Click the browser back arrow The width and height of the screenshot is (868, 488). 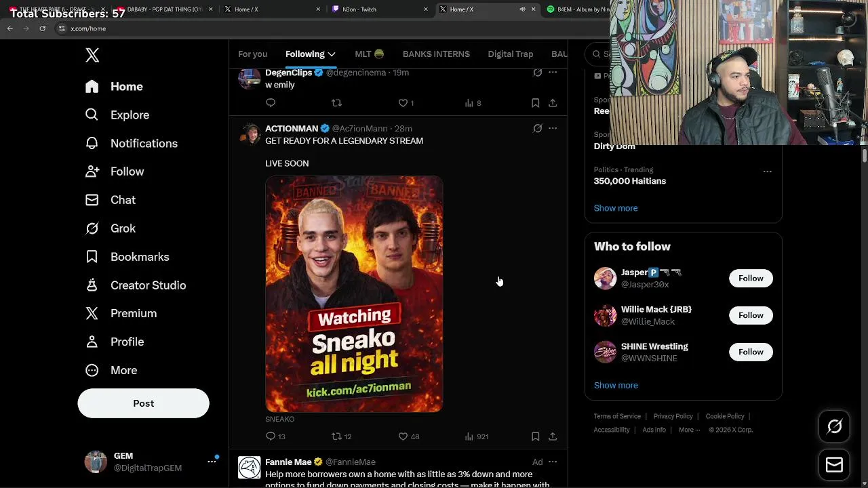pos(10,28)
